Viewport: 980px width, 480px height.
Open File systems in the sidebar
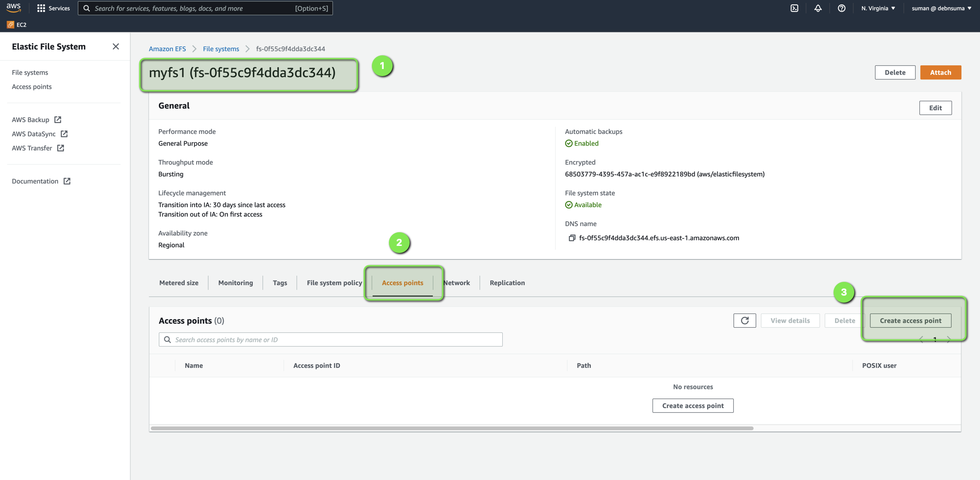point(30,72)
